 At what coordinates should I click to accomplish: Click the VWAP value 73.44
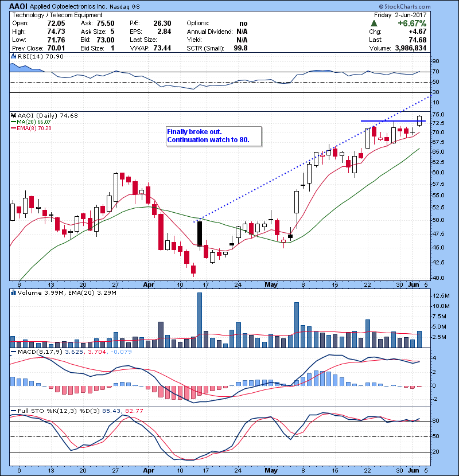tap(162, 48)
